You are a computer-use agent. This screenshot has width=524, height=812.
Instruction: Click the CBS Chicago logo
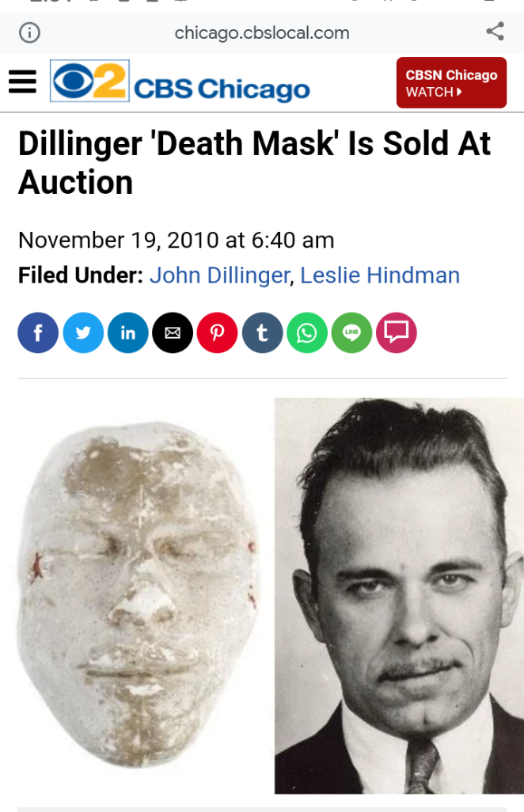(180, 82)
